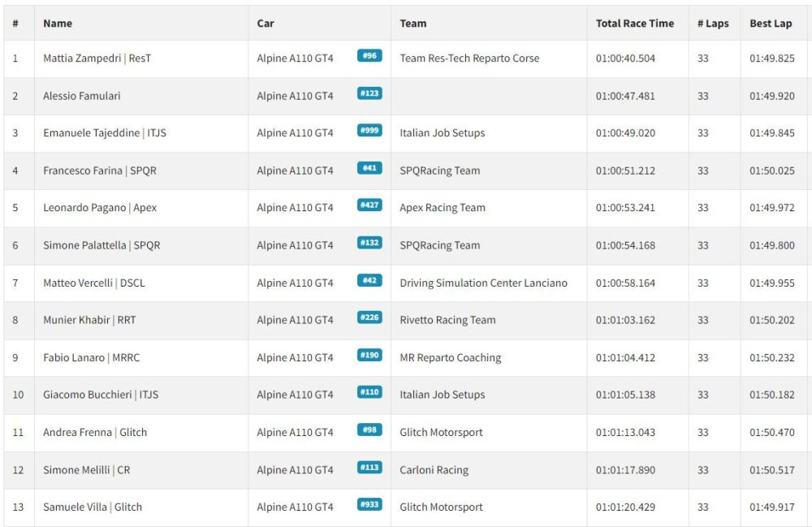Image resolution: width=812 pixels, height=527 pixels.
Task: Click the #41 car number badge
Action: [x=369, y=168]
